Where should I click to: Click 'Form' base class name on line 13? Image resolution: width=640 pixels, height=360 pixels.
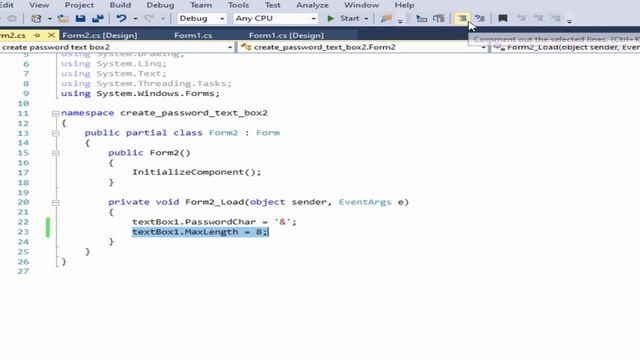(x=268, y=133)
